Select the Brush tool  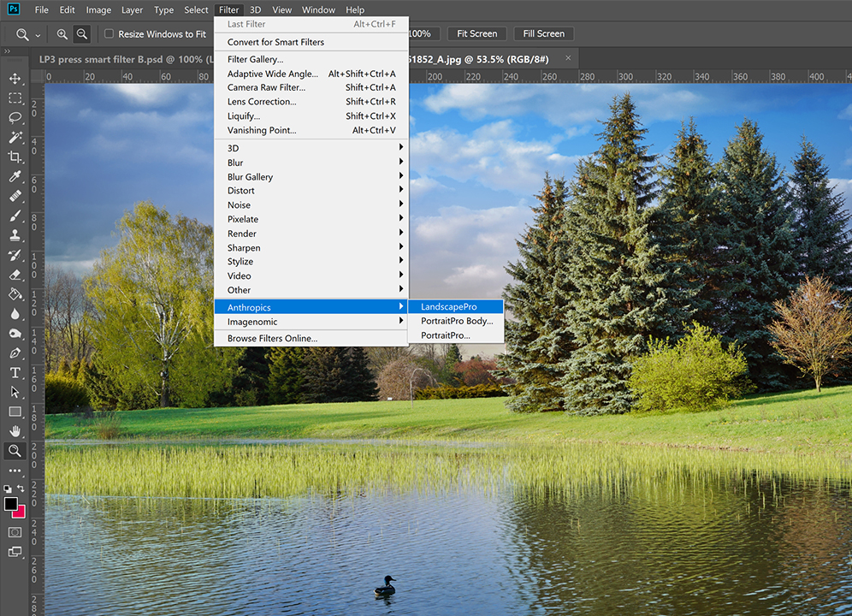pos(14,215)
